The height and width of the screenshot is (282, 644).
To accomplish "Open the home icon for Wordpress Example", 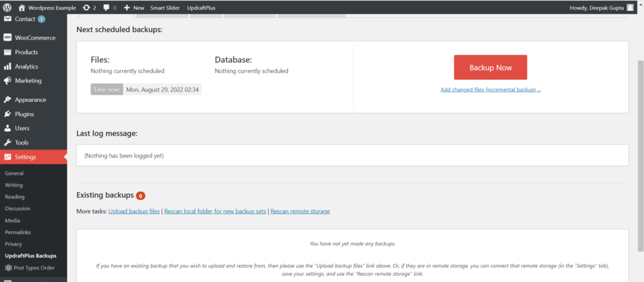I will click(x=22, y=8).
